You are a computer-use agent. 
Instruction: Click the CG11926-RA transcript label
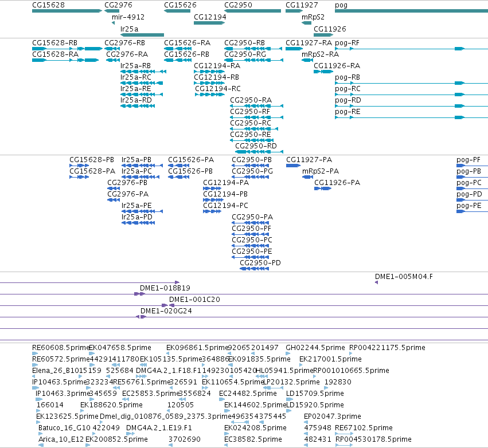(337, 66)
